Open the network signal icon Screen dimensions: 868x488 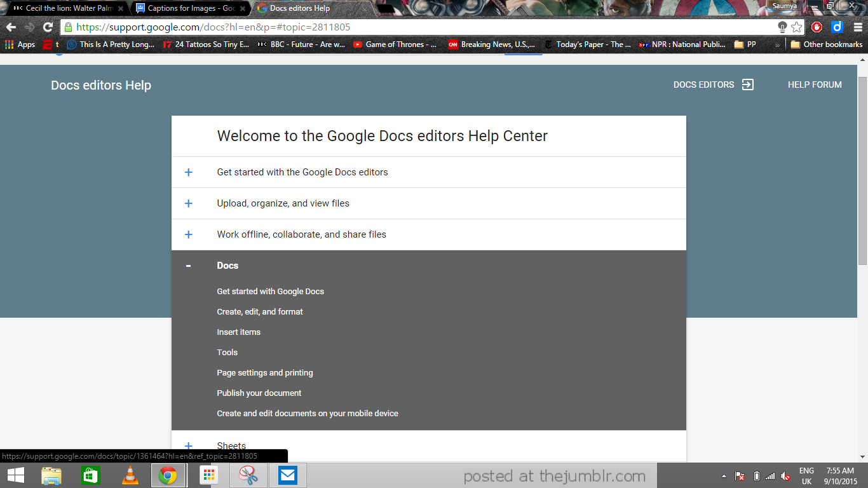coord(770,476)
